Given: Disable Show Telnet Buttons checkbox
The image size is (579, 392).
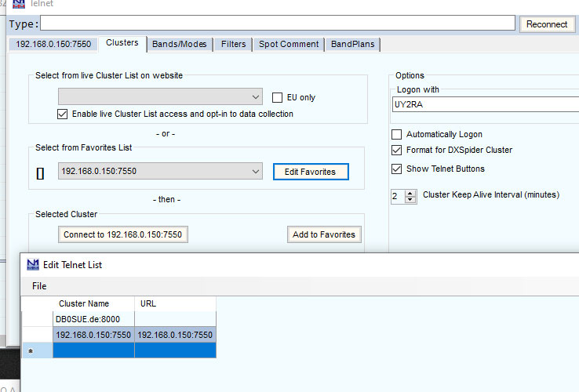Looking at the screenshot, I should click(396, 169).
